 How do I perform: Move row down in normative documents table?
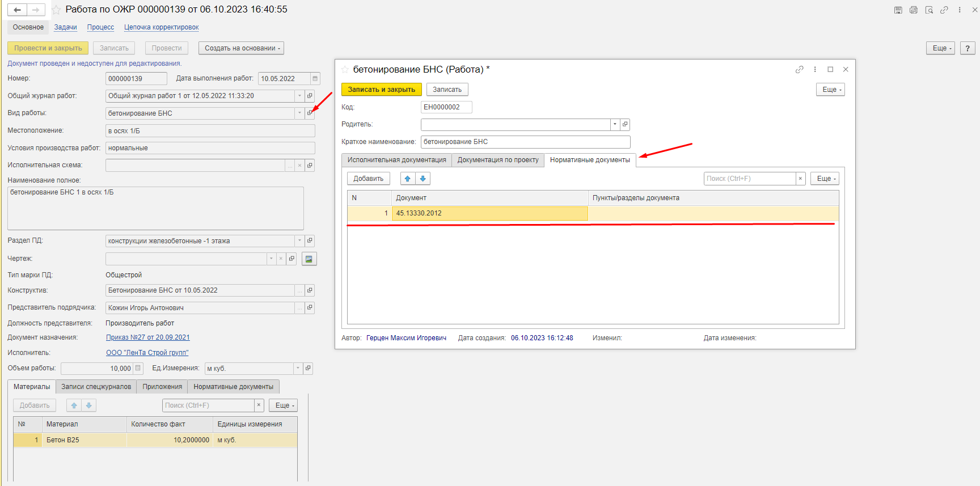423,179
